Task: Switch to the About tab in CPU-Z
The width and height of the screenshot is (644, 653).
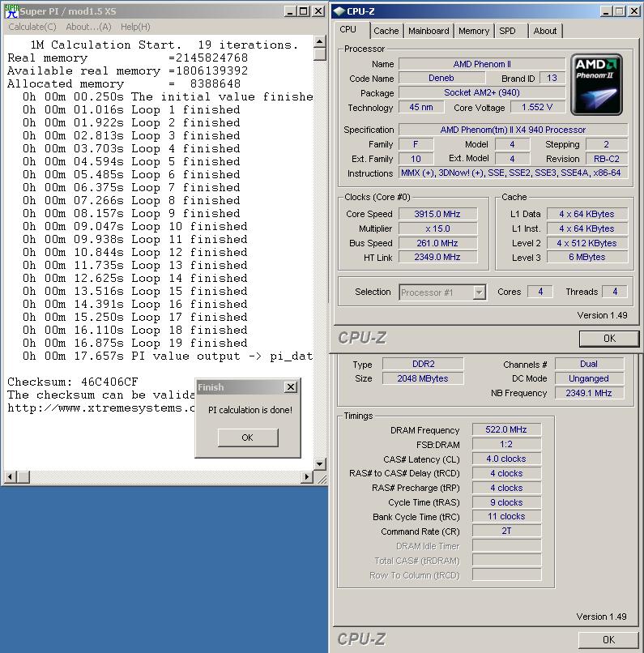Action: [544, 31]
